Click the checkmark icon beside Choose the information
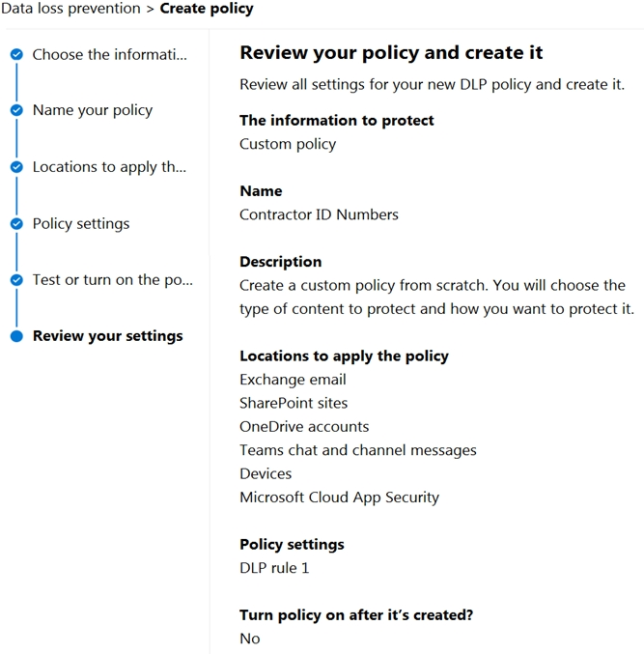The image size is (644, 654). click(x=16, y=55)
